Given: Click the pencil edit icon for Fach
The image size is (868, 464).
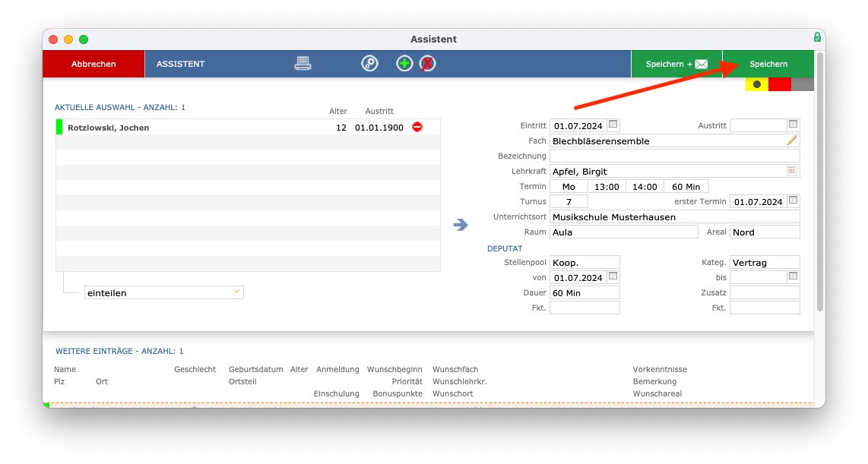Looking at the screenshot, I should [x=791, y=140].
